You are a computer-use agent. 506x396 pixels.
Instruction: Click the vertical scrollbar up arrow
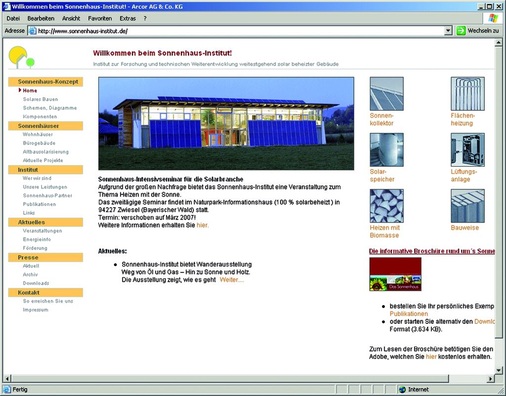click(499, 43)
